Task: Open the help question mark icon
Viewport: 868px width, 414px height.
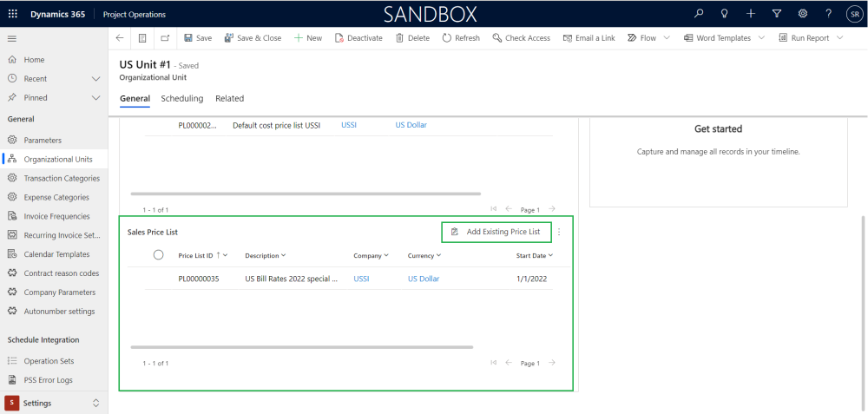Action: (828, 14)
